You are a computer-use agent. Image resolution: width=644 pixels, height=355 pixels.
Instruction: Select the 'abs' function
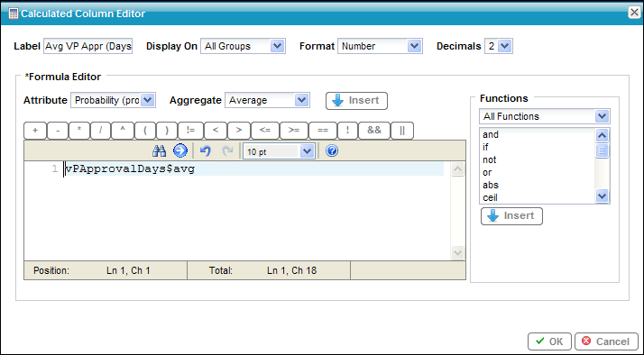point(491,185)
